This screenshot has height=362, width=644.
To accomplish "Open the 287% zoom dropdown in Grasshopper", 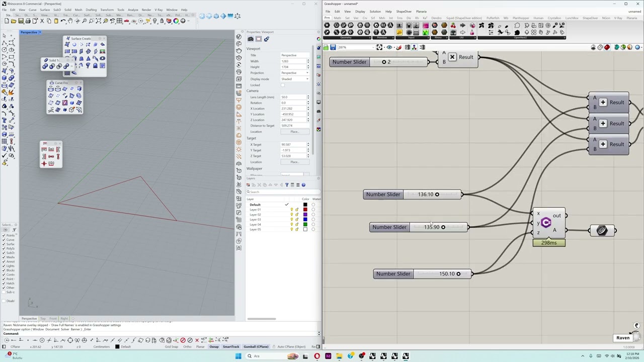I will [373, 47].
